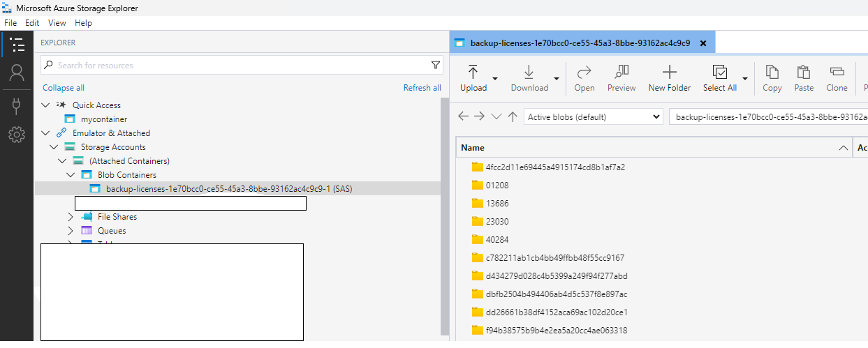Select folder 23030

pos(497,221)
